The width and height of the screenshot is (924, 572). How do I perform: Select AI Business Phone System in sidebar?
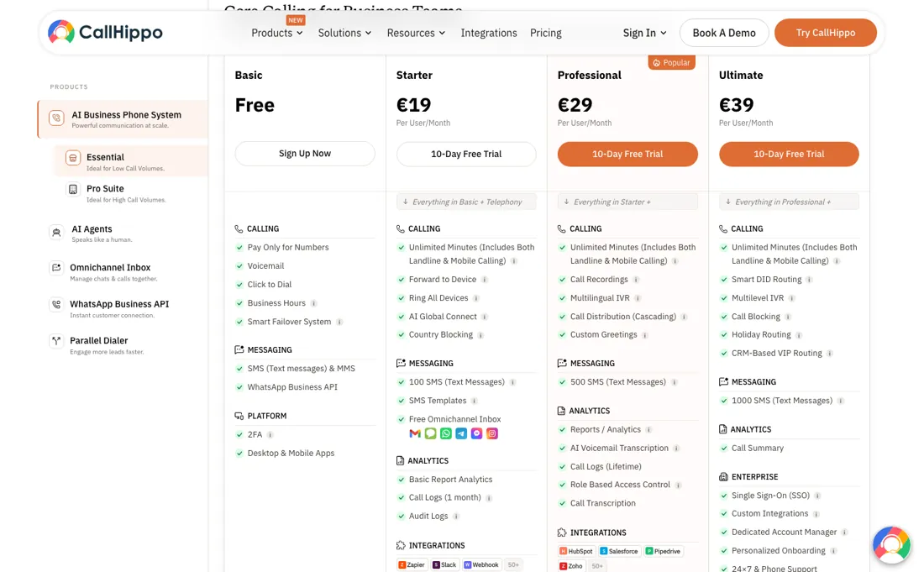pyautogui.click(x=123, y=119)
